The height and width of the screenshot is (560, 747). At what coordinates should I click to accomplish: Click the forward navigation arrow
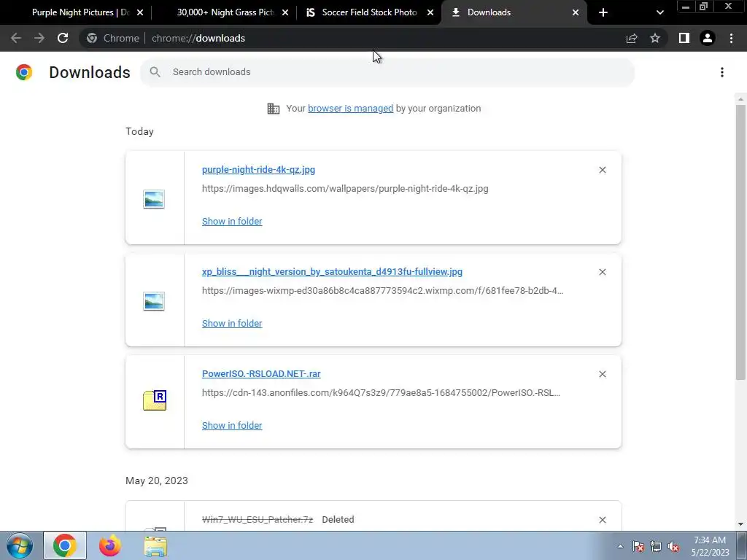[39, 38]
